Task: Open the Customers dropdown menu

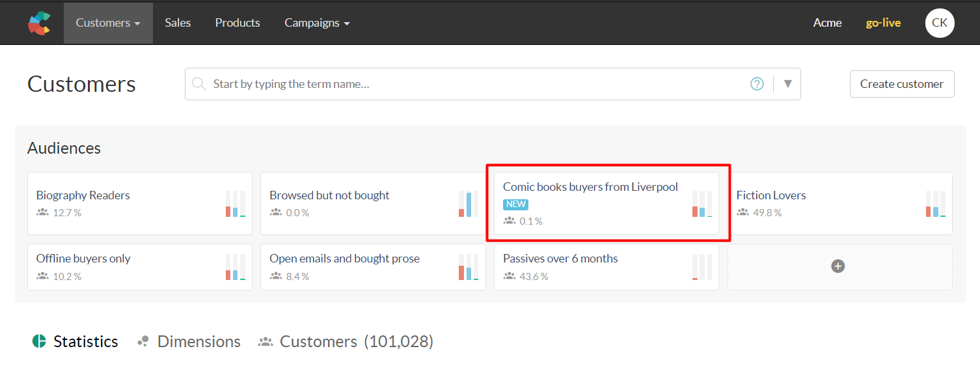Action: pos(108,23)
